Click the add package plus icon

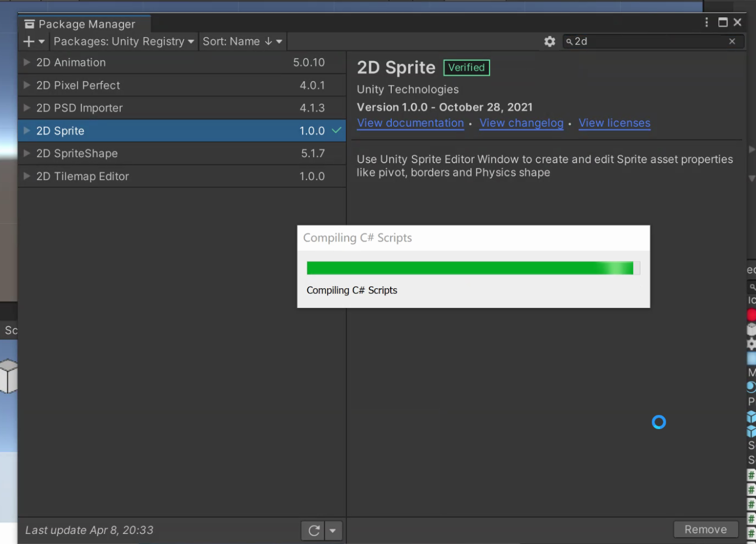(x=29, y=42)
